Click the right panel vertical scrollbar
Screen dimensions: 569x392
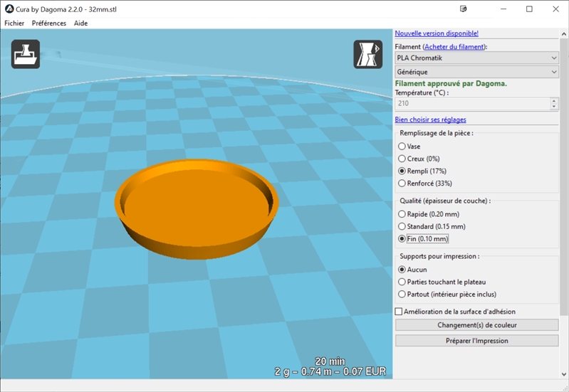point(564,178)
